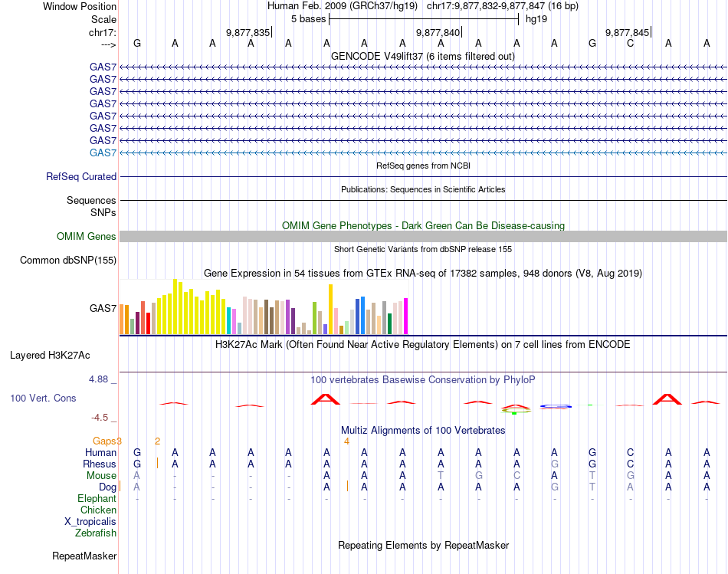The image size is (728, 574).
Task: Click the gray OMIM Genes bar
Action: [423, 236]
